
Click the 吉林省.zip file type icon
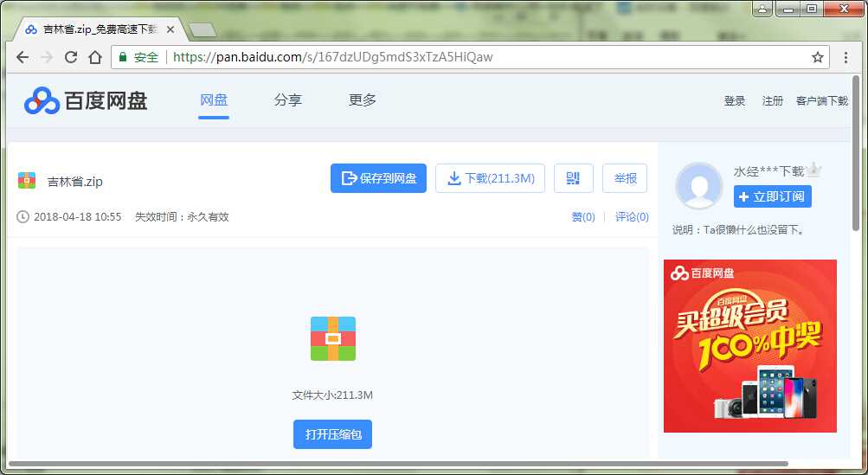click(x=27, y=181)
